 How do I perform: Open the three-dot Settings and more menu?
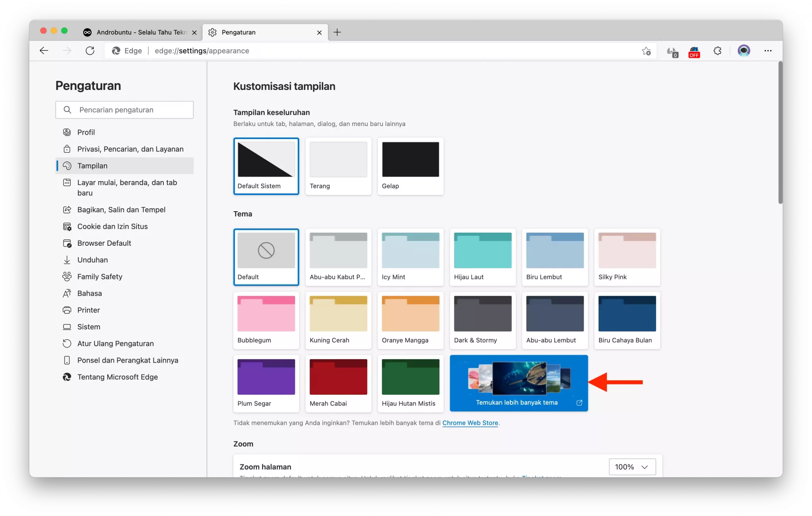768,51
